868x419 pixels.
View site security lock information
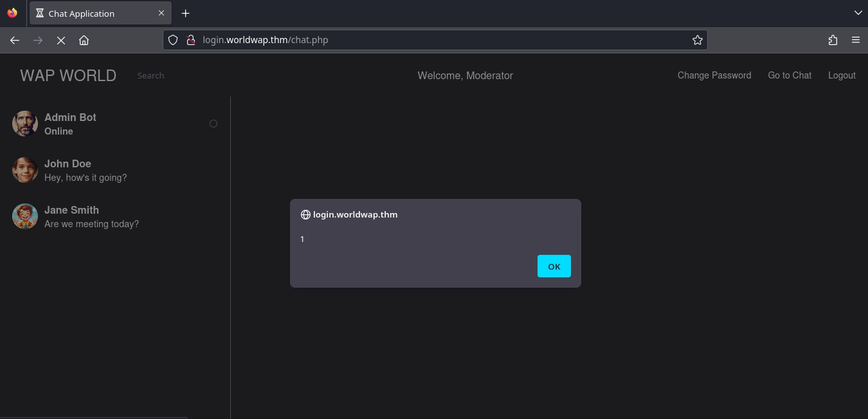(x=190, y=40)
